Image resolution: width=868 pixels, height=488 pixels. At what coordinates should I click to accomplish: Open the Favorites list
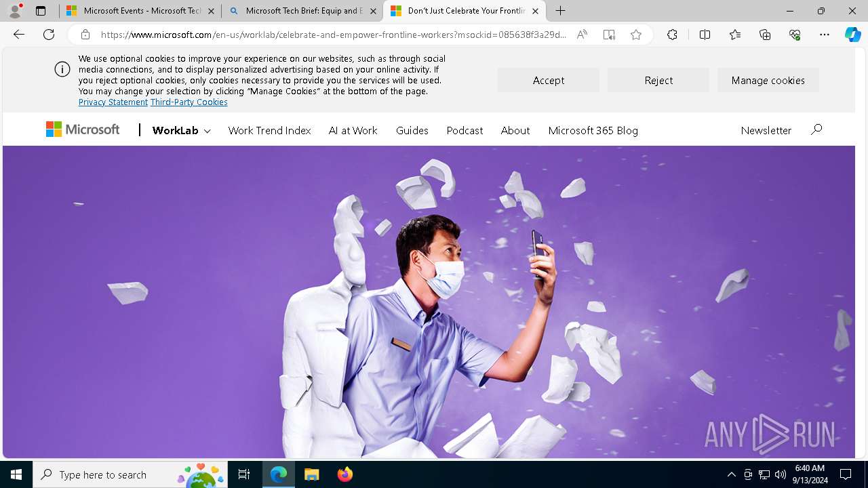tap(735, 35)
